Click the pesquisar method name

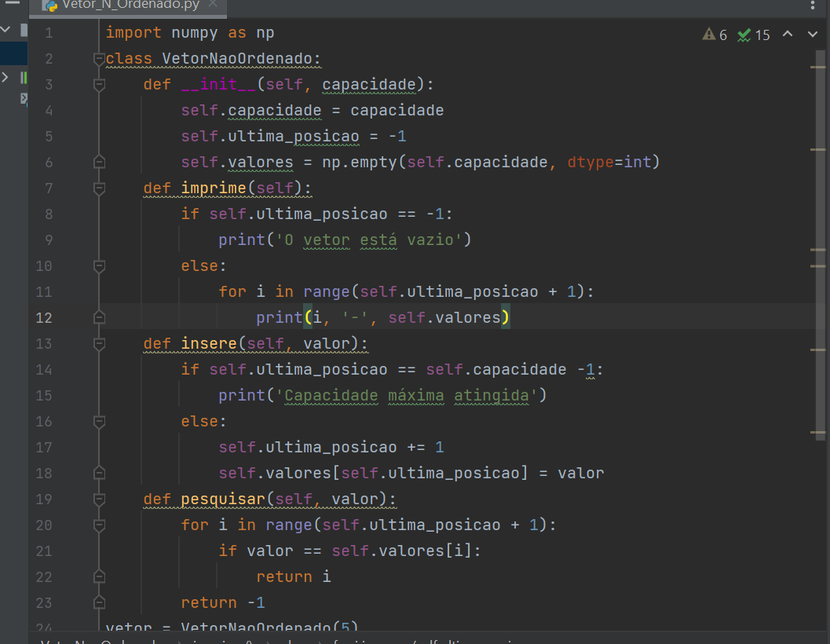pos(223,499)
